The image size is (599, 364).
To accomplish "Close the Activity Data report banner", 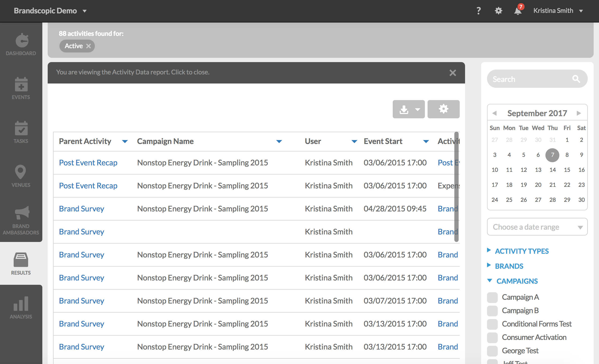I will [453, 73].
